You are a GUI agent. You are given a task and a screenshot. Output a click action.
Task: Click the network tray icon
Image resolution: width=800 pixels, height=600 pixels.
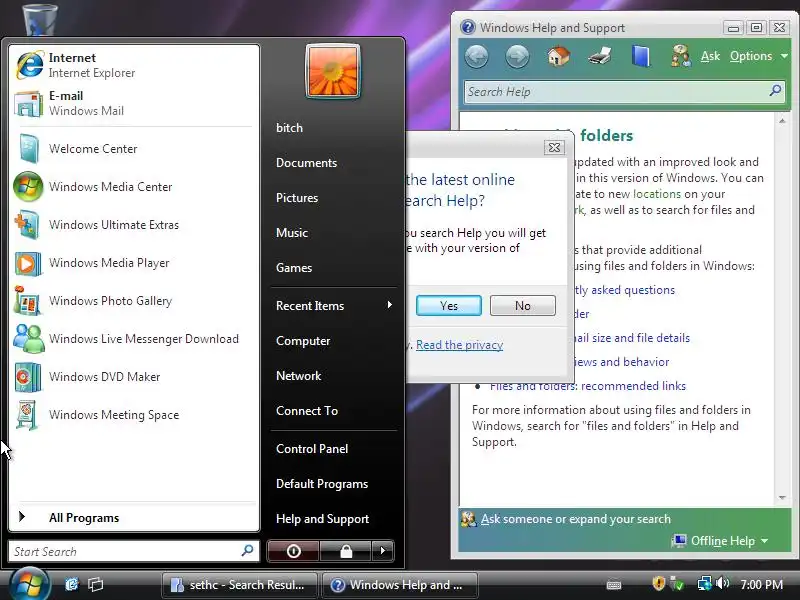pos(705,583)
